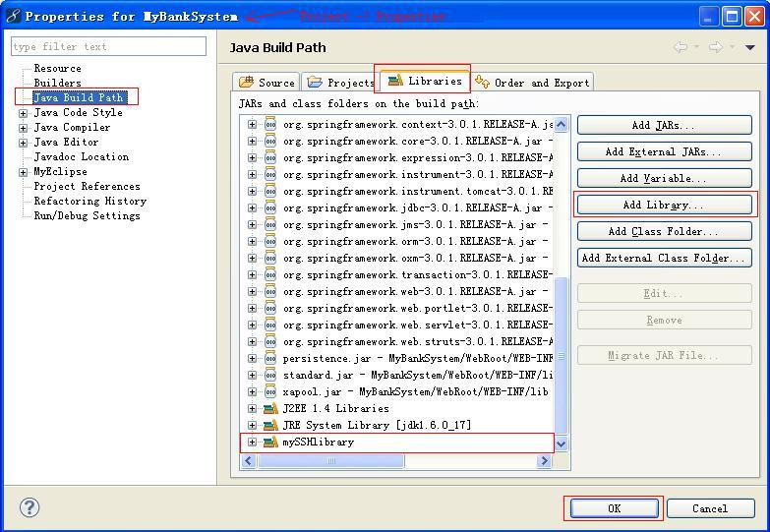770x532 pixels.
Task: Click the help question mark icon
Action: click(x=30, y=507)
